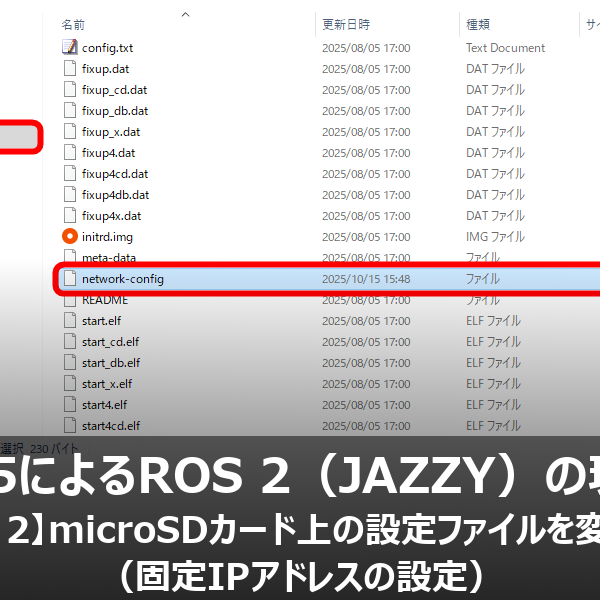Sort by 更新日時 column header
This screenshot has width=600, height=600.
346,23
